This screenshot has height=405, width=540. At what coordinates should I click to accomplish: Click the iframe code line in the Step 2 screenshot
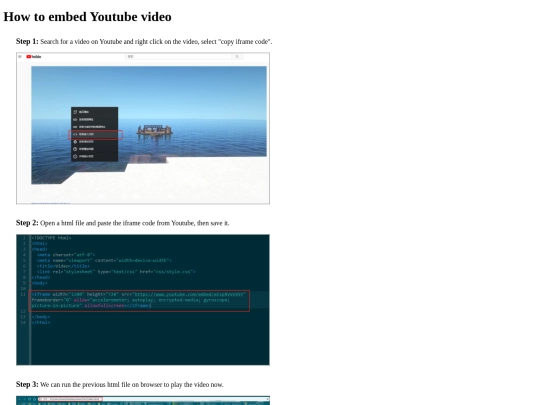[x=139, y=300]
